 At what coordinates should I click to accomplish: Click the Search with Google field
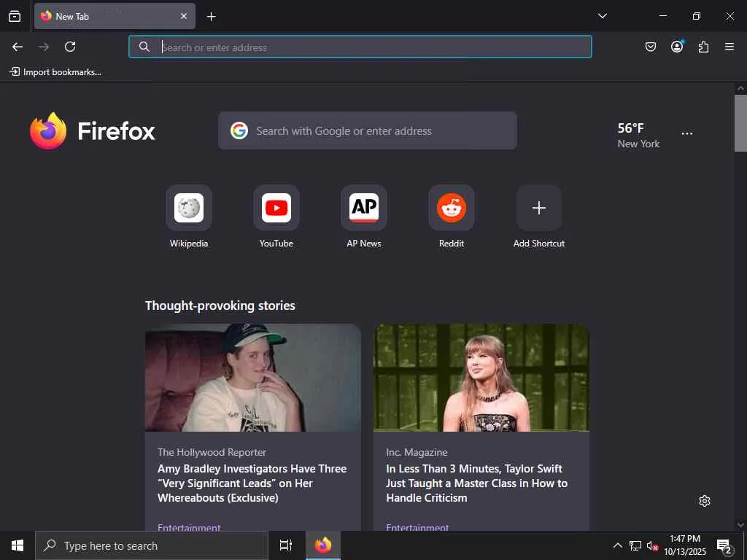368,131
